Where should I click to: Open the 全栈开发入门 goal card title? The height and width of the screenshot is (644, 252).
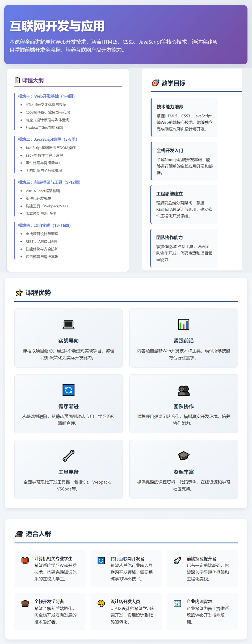point(170,150)
